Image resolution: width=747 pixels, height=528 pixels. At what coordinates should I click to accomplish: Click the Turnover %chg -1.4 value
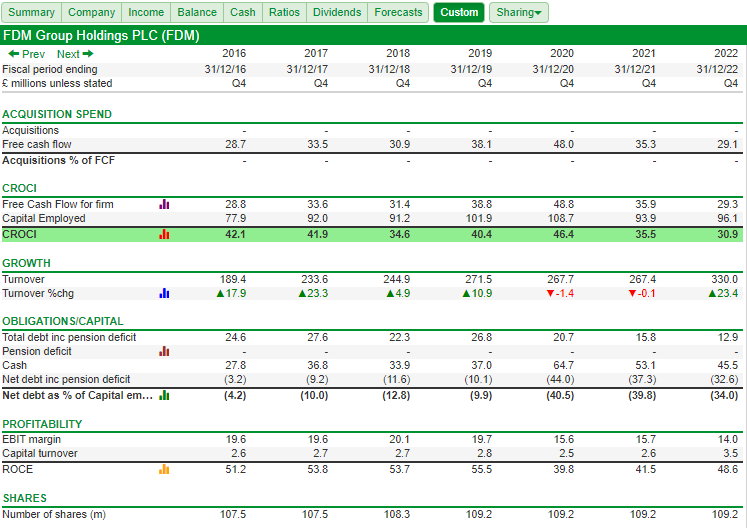pos(560,294)
